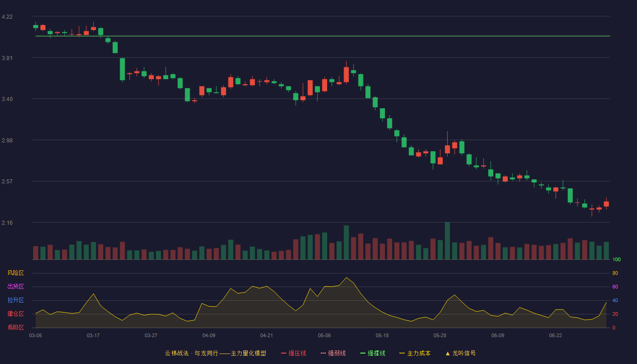
Task: Click the green 100 indicator scale value
Action: coord(617,260)
